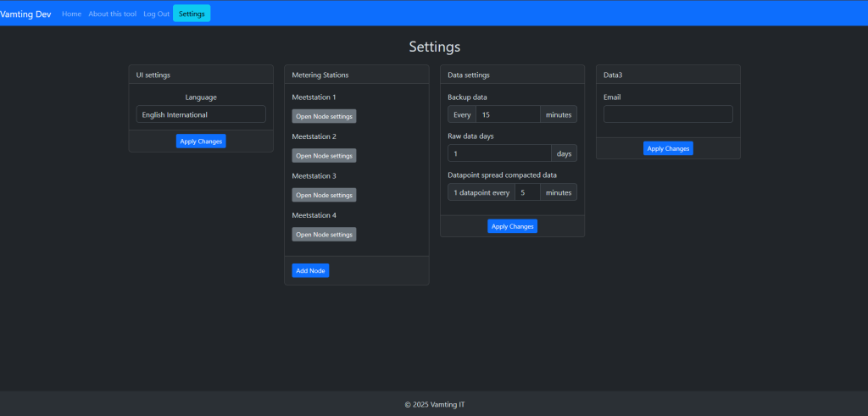Viewport: 868px width, 416px height.
Task: Open Node settings for Meetstation 3
Action: coord(324,195)
